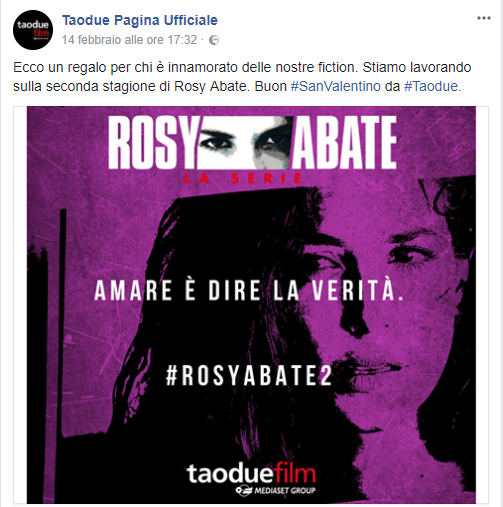503x507 pixels.
Task: Click the words Rosy Abate in the post text
Action: (x=210, y=86)
